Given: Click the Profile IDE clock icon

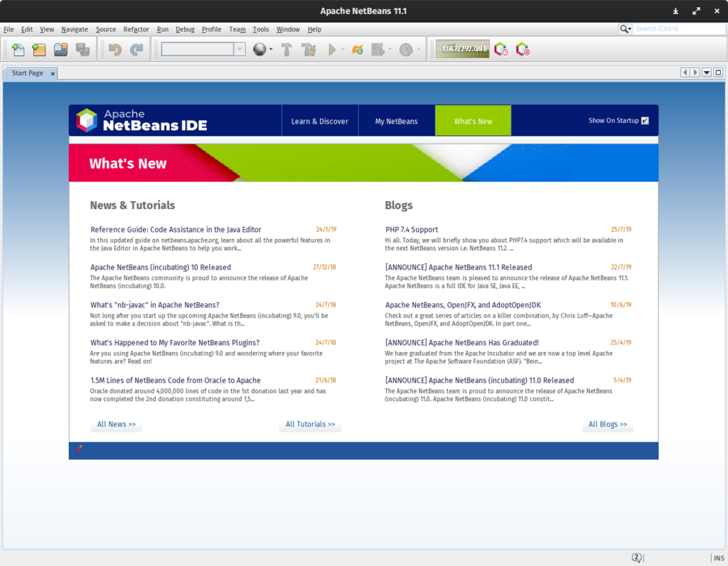Looking at the screenshot, I should [x=501, y=49].
